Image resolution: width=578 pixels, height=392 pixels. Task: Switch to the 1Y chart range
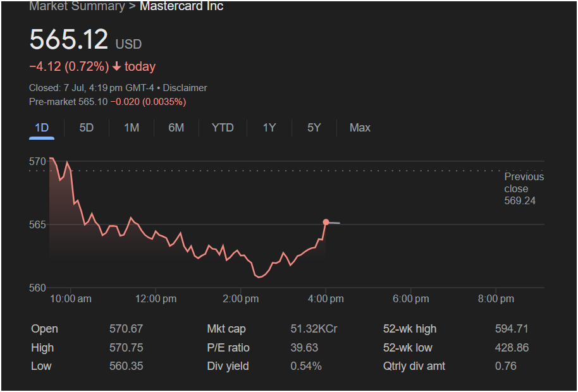coord(269,128)
